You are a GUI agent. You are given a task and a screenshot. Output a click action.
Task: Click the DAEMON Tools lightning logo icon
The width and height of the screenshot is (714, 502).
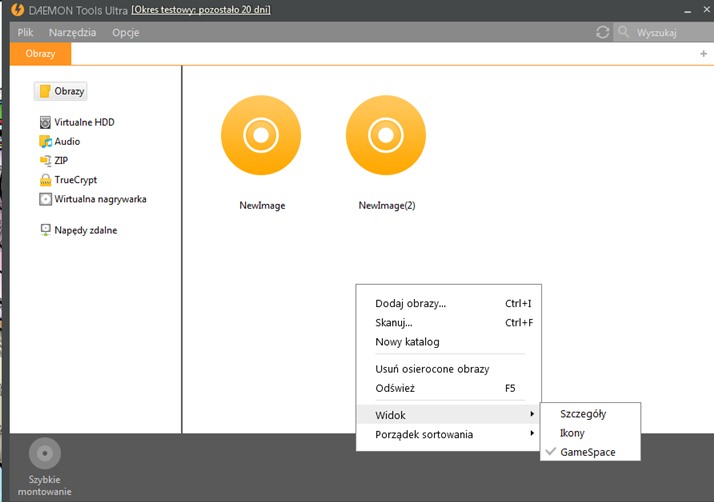[17, 10]
